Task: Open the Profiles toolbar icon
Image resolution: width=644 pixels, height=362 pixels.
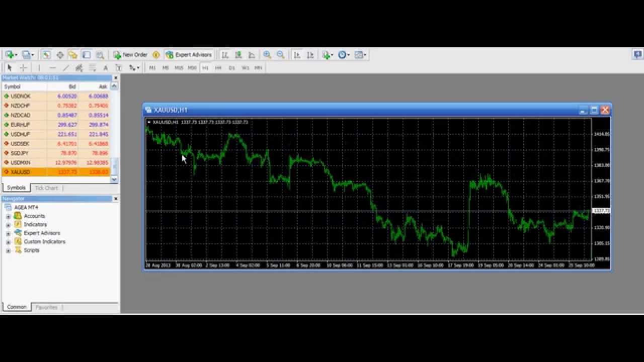Action: click(x=26, y=55)
